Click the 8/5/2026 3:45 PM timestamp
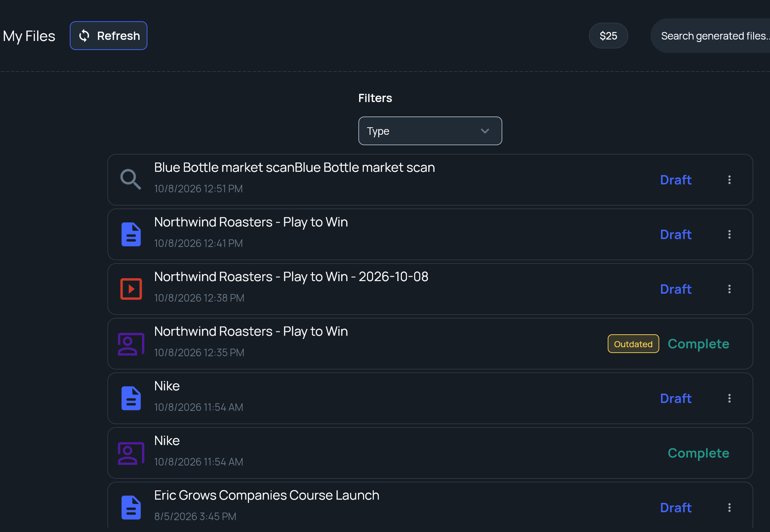Image resolution: width=770 pixels, height=532 pixels. [x=195, y=516]
